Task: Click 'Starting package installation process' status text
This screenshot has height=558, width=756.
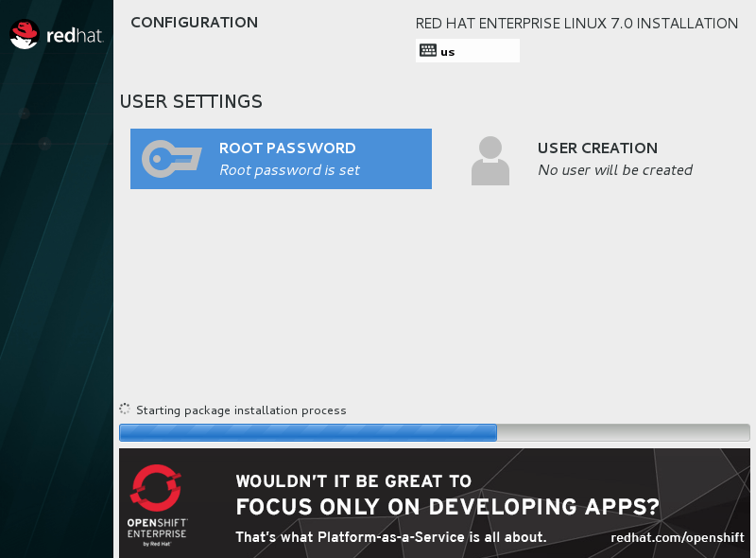Action: click(x=241, y=410)
